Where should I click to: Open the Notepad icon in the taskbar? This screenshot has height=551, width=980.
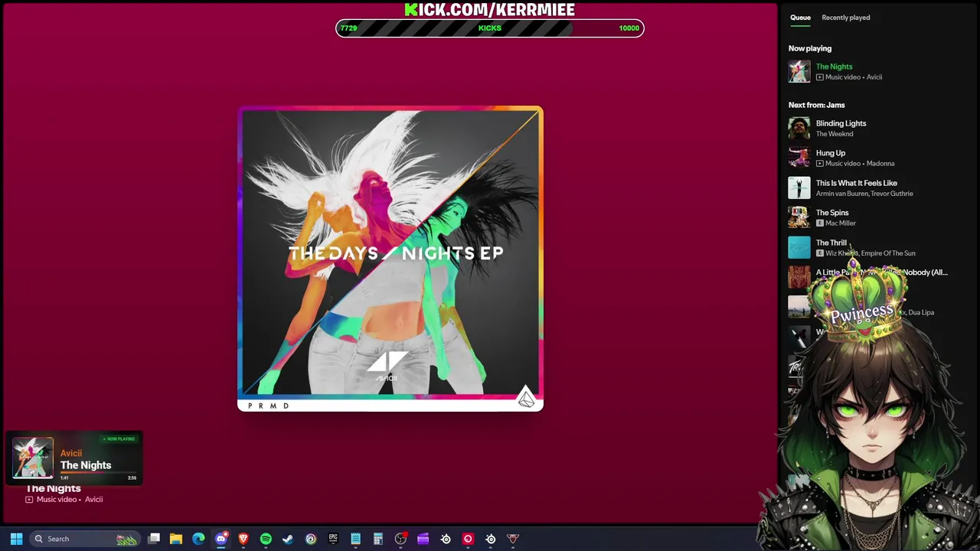pyautogui.click(x=355, y=539)
